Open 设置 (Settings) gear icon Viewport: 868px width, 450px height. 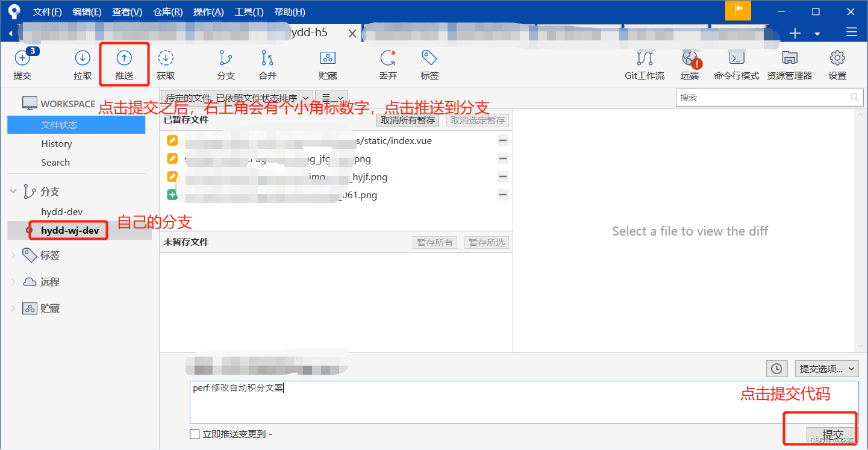[837, 64]
